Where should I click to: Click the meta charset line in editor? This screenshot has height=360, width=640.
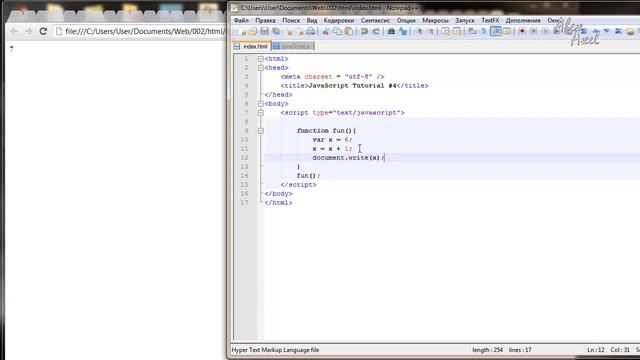[x=332, y=77]
